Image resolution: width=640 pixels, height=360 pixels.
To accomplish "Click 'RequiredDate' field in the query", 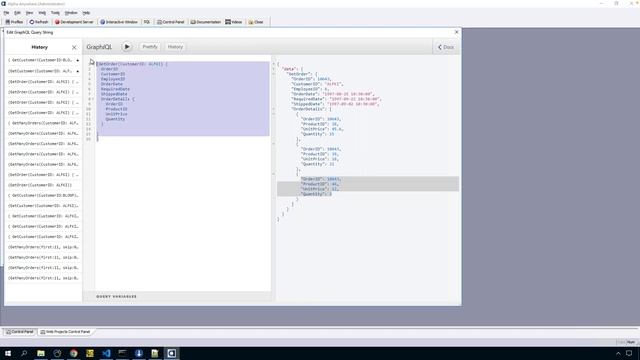I will (116, 89).
